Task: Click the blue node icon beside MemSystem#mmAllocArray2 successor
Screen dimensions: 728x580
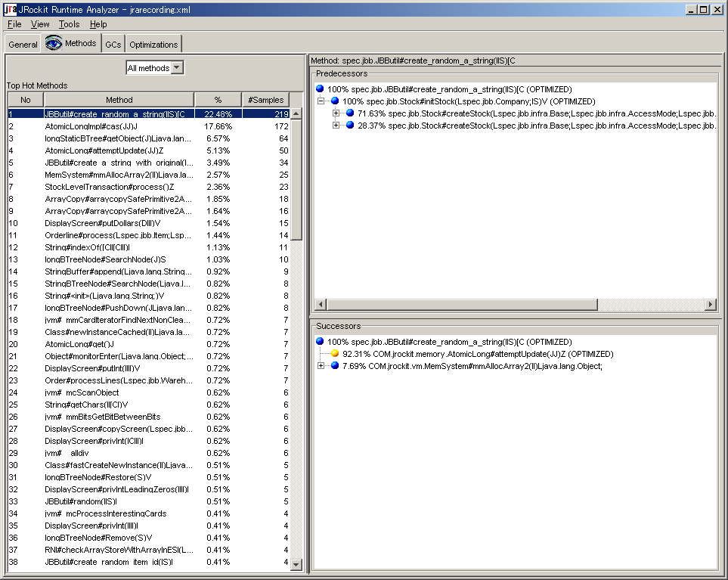Action: pyautogui.click(x=333, y=365)
